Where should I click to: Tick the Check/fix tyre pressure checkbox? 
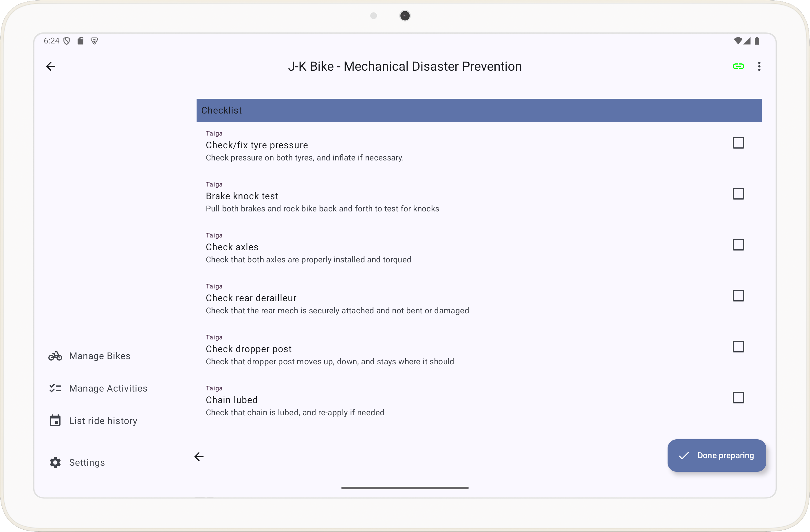pos(738,143)
